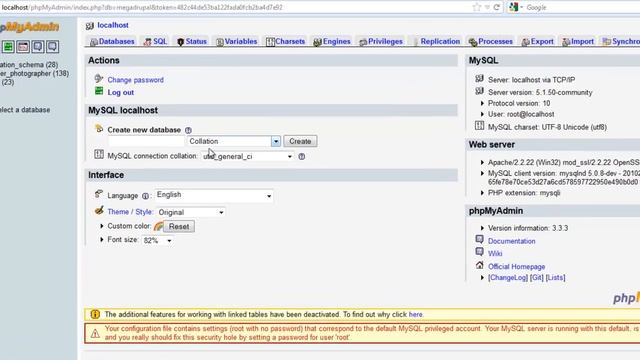Open the Theme / Style dropdown

191,212
